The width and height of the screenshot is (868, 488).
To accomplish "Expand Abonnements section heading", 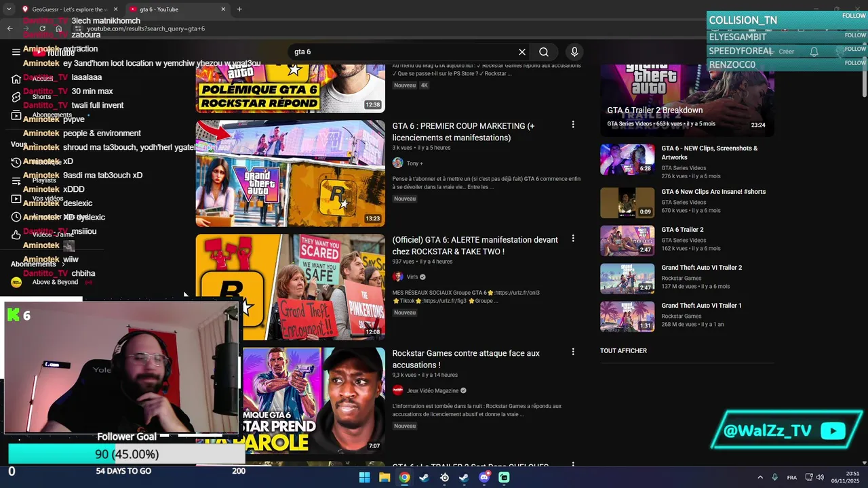I will point(37,264).
